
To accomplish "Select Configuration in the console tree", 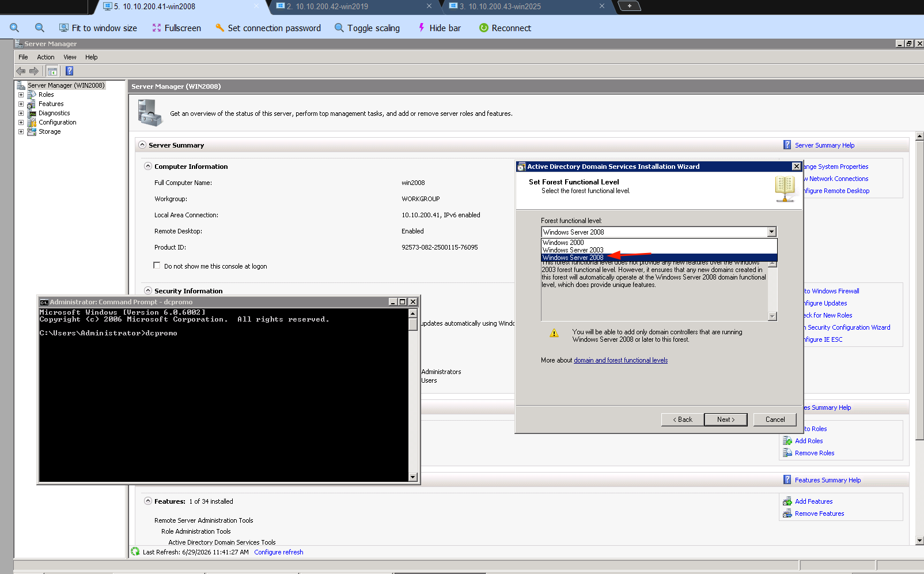I will pos(57,122).
